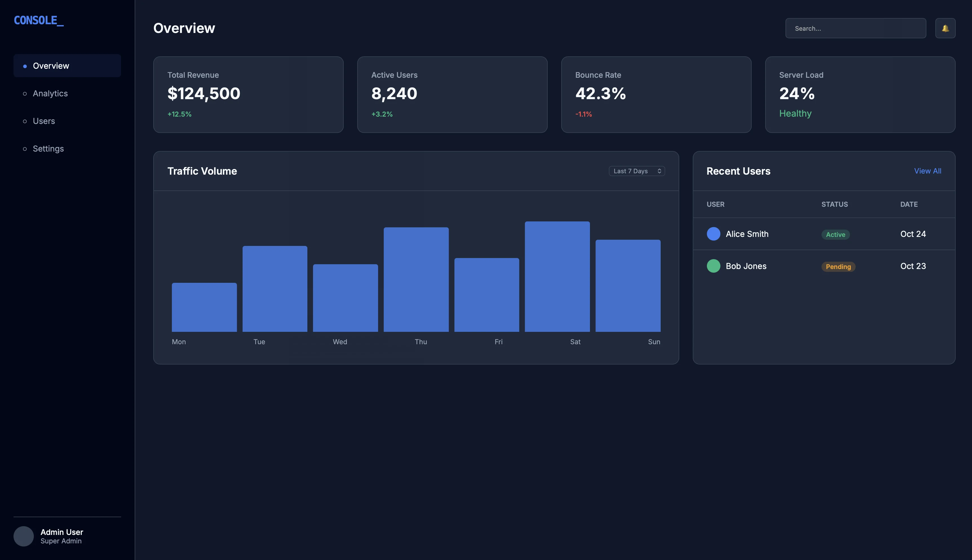Click Bob Jones's green avatar
Image resolution: width=972 pixels, height=560 pixels.
[713, 266]
